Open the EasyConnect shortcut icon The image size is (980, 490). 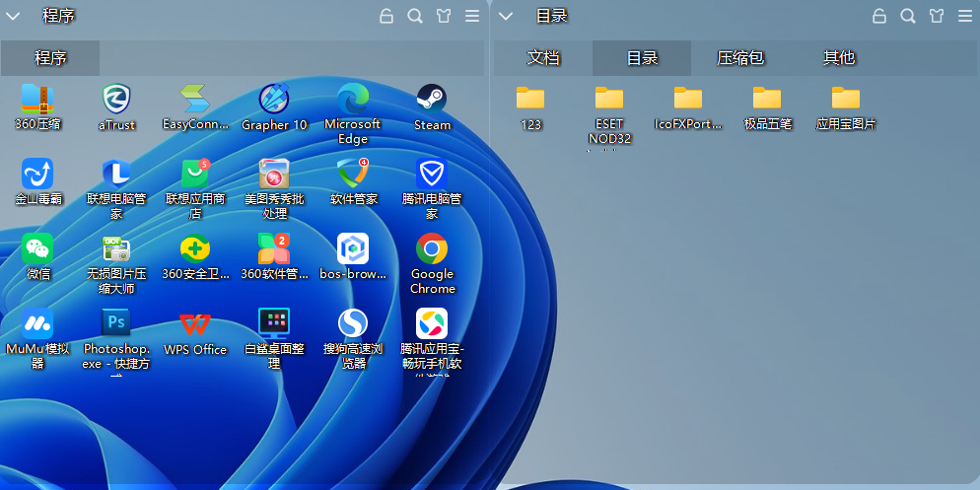195,99
